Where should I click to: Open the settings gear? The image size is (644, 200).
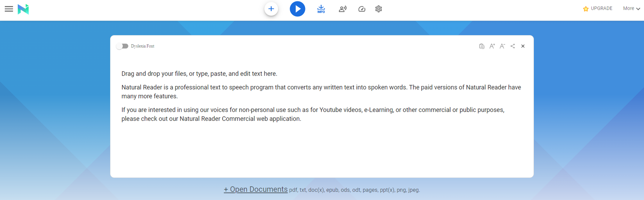[379, 9]
